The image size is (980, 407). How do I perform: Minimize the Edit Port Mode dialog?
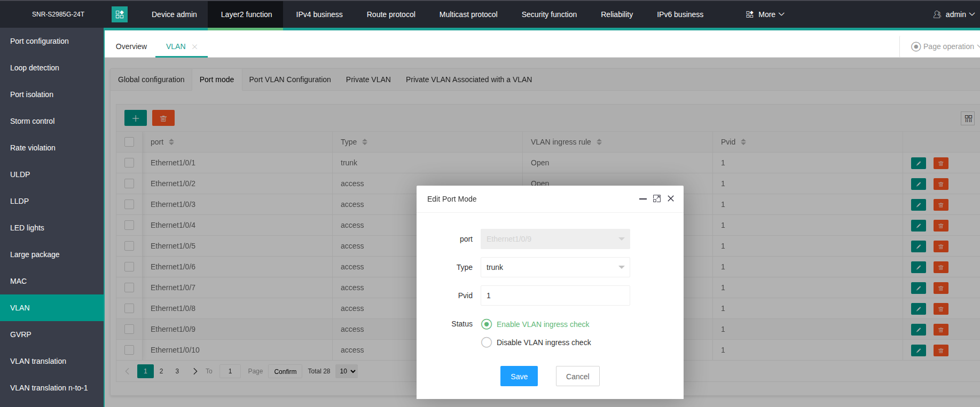tap(643, 198)
